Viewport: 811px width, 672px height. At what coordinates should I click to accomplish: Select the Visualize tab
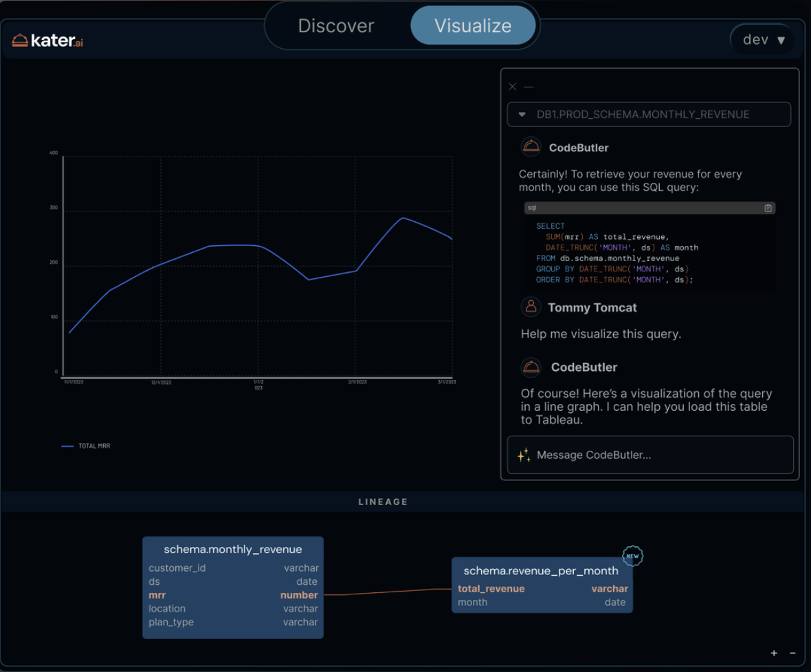click(x=473, y=26)
